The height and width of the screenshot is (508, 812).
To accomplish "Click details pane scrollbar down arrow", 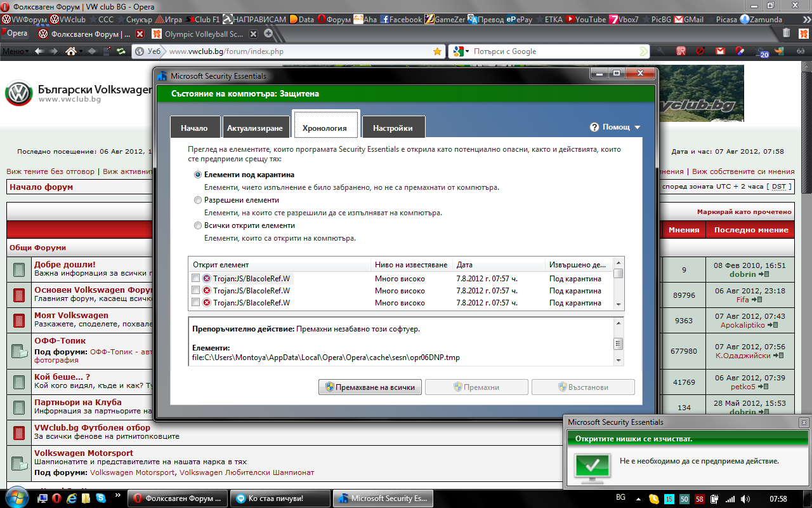I will (618, 360).
